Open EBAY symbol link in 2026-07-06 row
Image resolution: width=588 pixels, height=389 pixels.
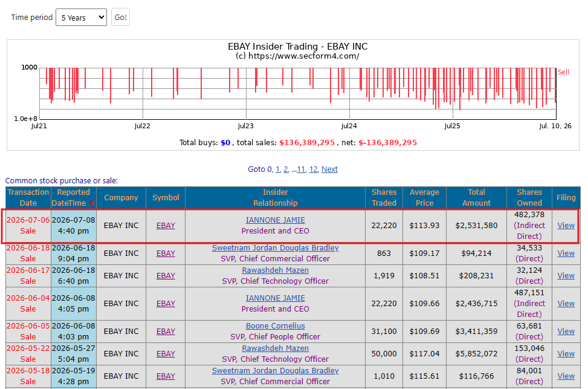point(166,225)
